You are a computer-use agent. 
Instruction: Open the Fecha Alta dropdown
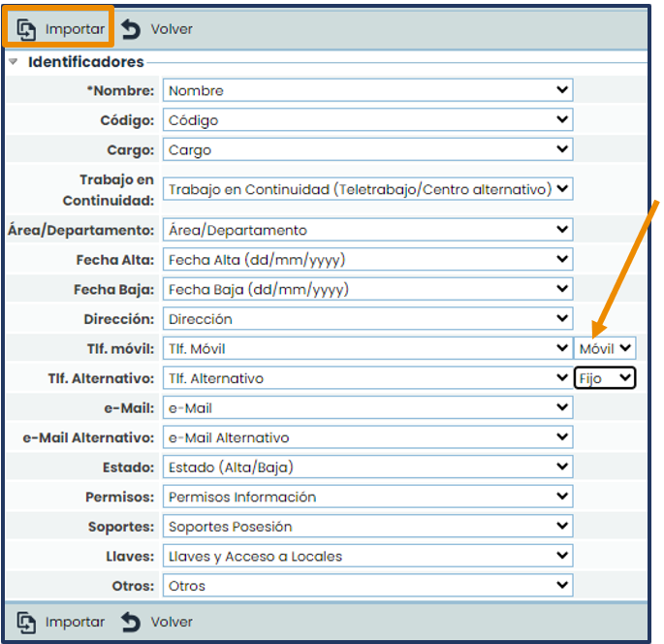(367, 260)
